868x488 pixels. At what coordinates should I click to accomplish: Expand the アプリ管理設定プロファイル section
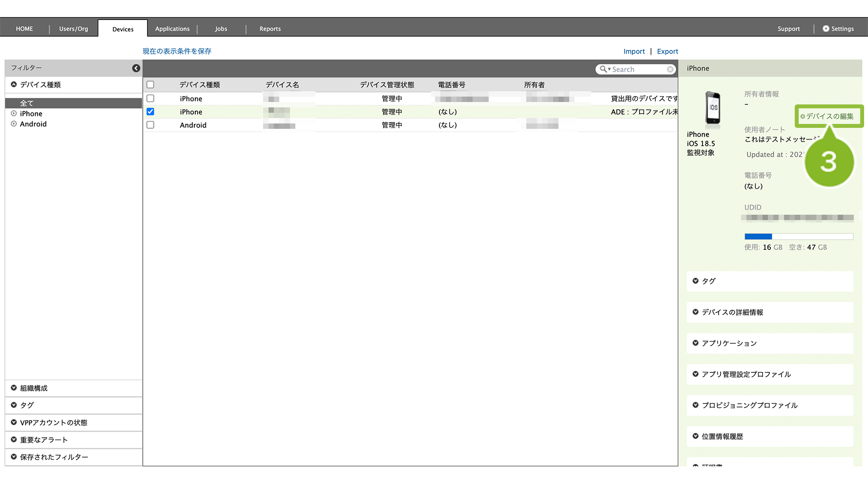pos(770,374)
